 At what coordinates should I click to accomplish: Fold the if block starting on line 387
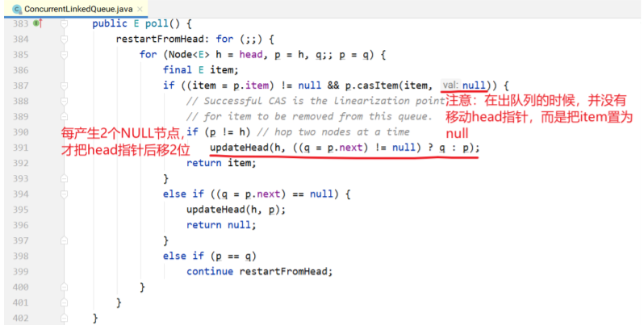[65, 85]
